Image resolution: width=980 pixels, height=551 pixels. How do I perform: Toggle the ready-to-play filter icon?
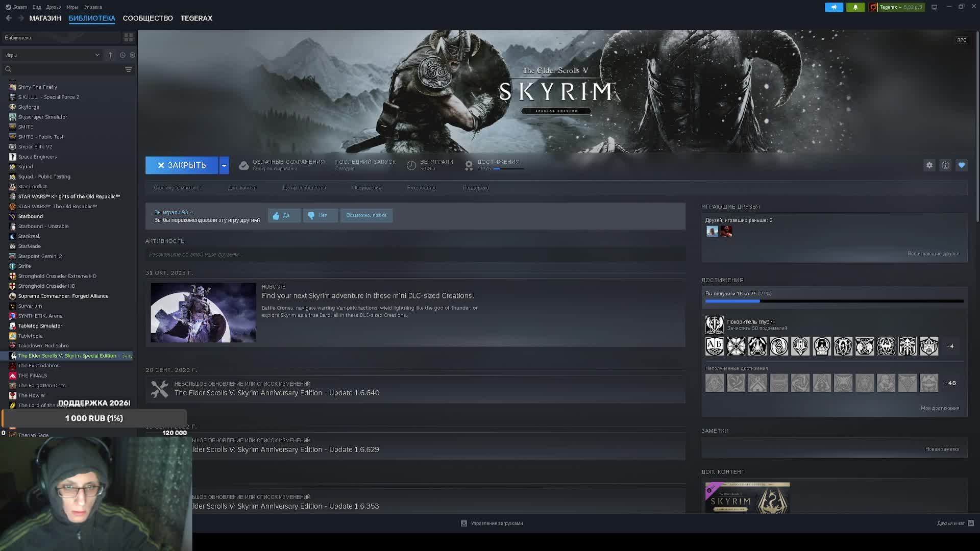pyautogui.click(x=132, y=55)
